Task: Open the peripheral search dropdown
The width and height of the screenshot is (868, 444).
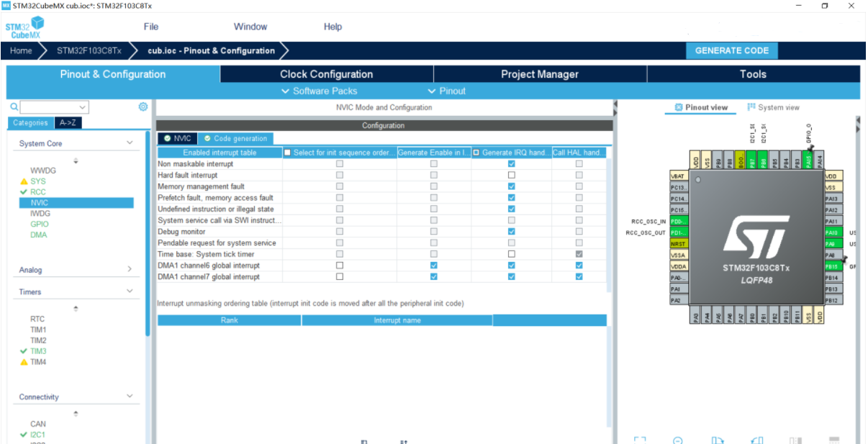Action: 82,107
